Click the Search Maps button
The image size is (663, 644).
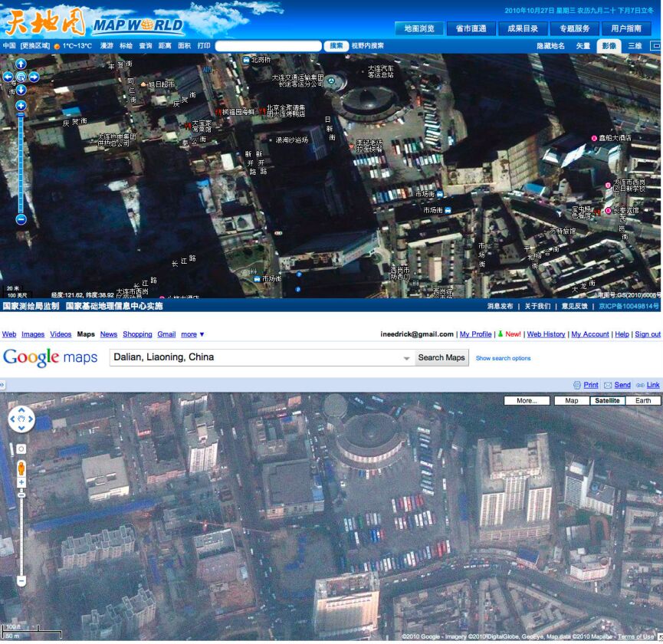pyautogui.click(x=441, y=357)
